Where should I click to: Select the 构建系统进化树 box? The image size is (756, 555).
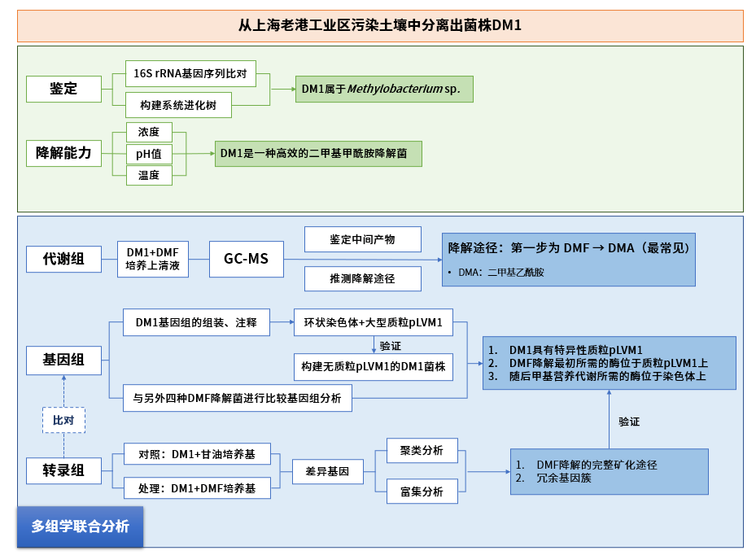(178, 105)
